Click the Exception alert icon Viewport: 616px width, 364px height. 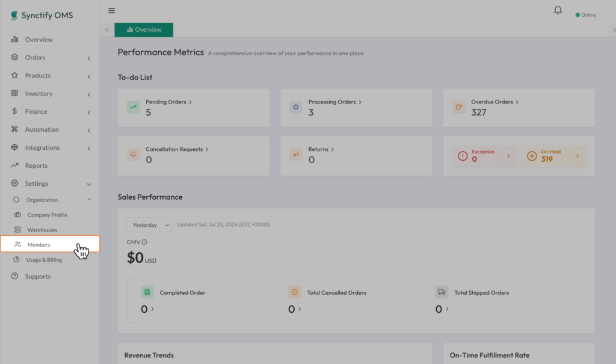point(463,156)
